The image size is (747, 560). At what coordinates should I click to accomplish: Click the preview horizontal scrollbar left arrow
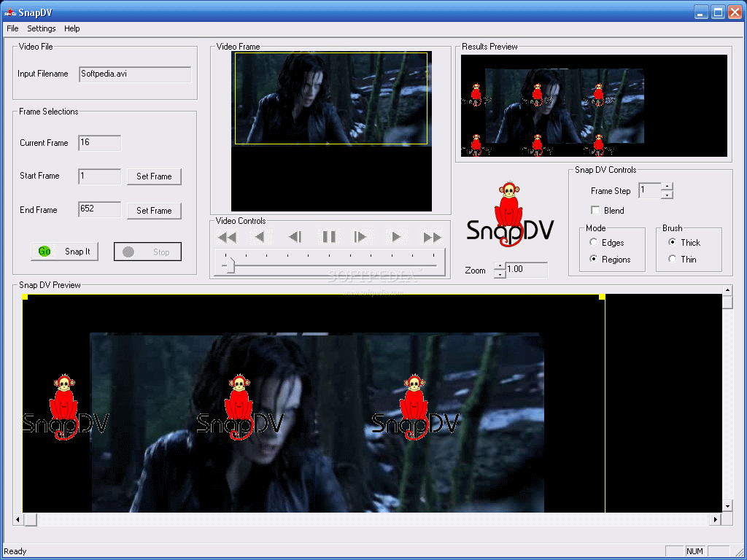click(18, 519)
